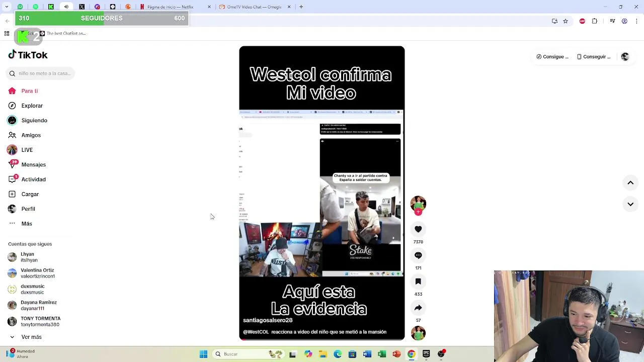Image resolution: width=644 pixels, height=362 pixels.
Task: Open the Chrome three-dot menu
Action: (636, 21)
